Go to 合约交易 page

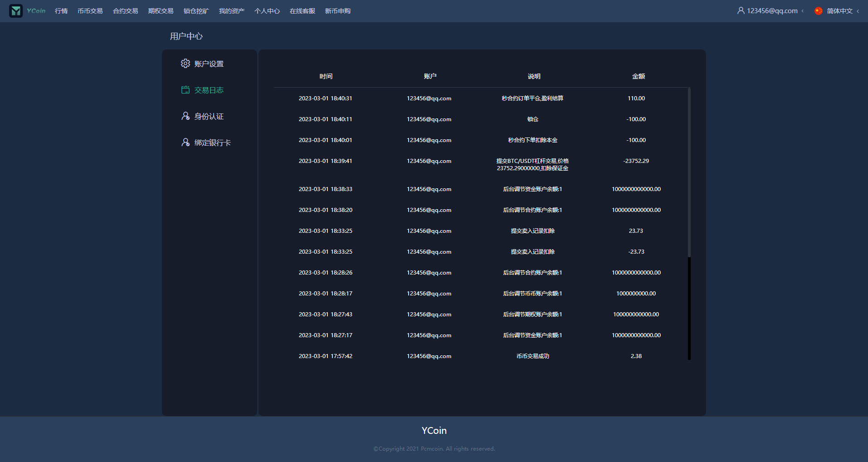[x=125, y=11]
